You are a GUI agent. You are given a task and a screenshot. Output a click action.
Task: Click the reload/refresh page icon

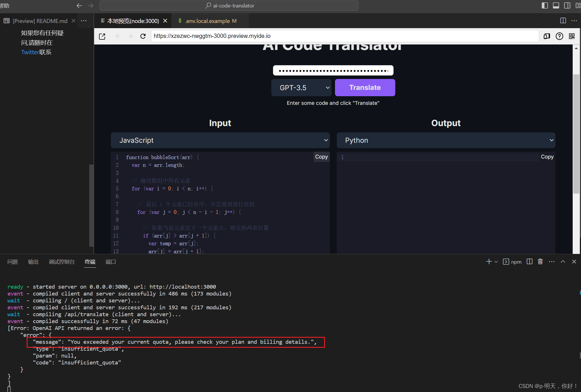144,36
